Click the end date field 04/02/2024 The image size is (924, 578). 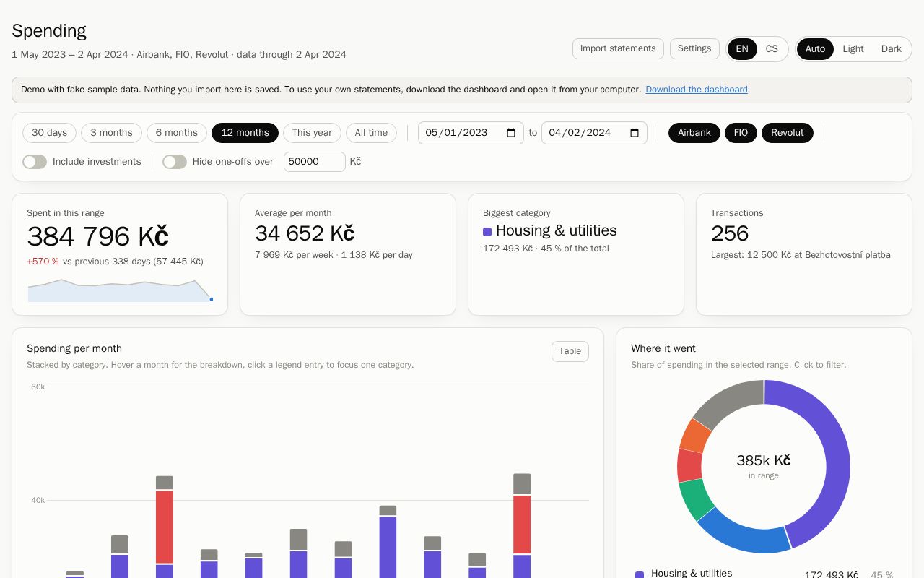point(594,133)
